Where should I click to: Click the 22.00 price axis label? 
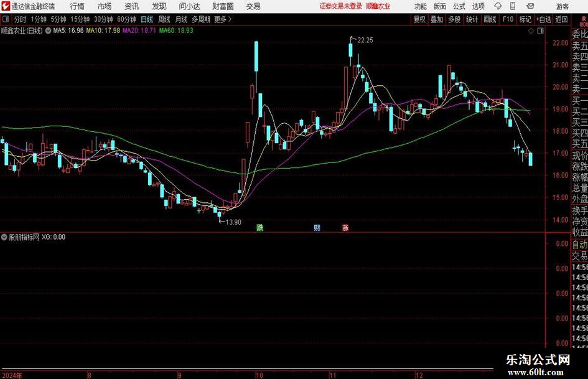[x=560, y=43]
